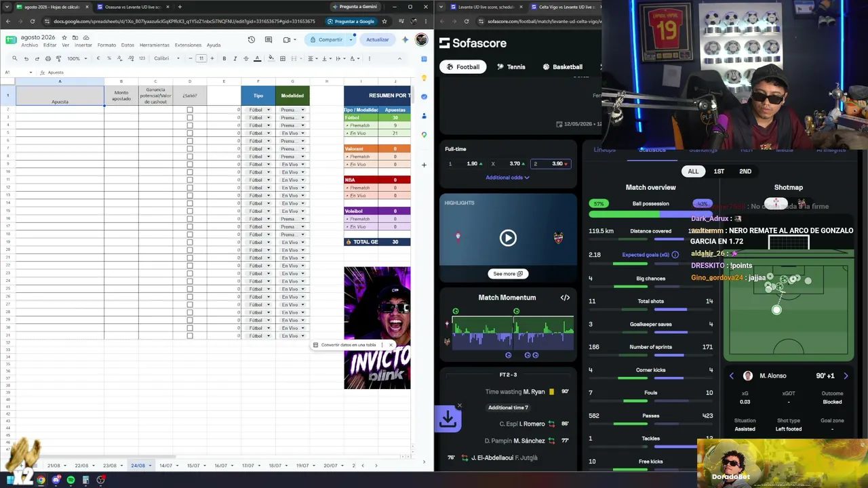The image size is (868, 488).
Task: Open the Archivo menu
Action: (x=30, y=45)
